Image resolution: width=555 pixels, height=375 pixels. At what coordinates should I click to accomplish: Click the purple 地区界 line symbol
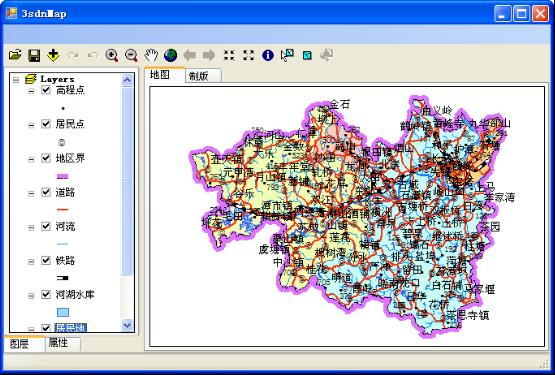[63, 176]
